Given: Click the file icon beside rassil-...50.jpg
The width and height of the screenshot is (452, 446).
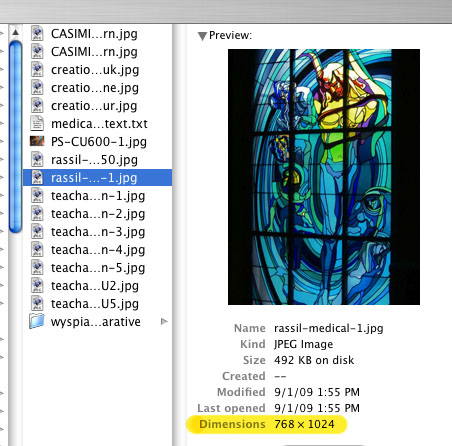Looking at the screenshot, I should [x=37, y=160].
